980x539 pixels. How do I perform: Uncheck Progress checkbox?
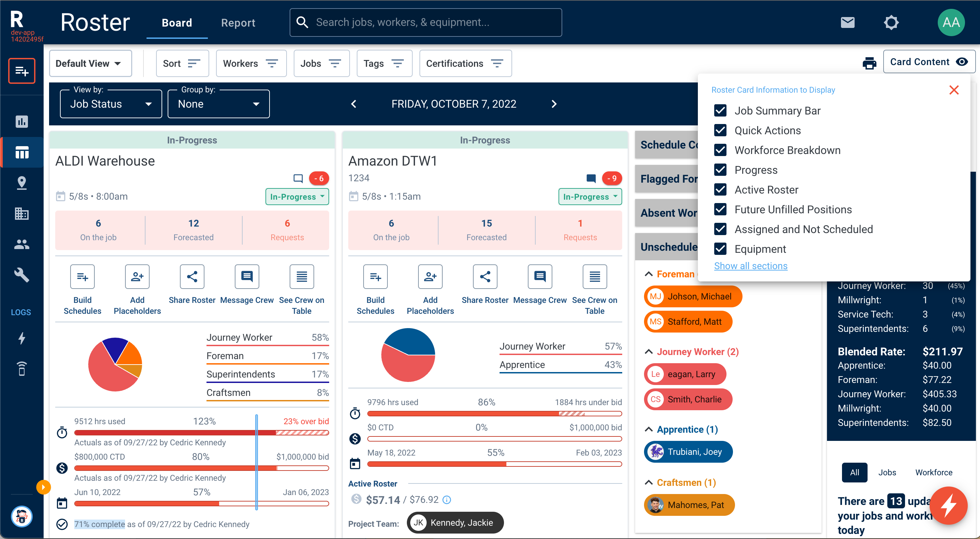click(720, 170)
